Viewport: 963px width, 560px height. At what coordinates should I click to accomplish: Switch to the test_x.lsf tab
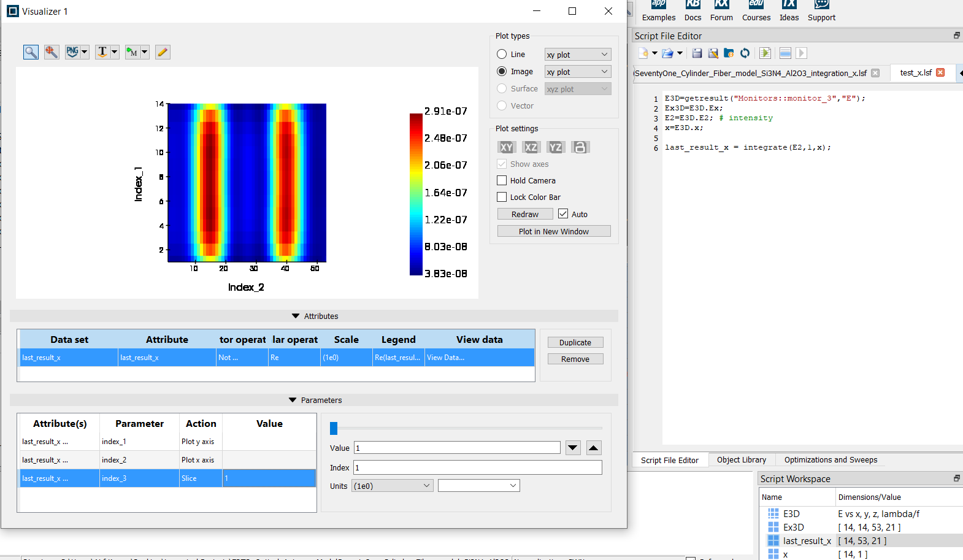[916, 73]
